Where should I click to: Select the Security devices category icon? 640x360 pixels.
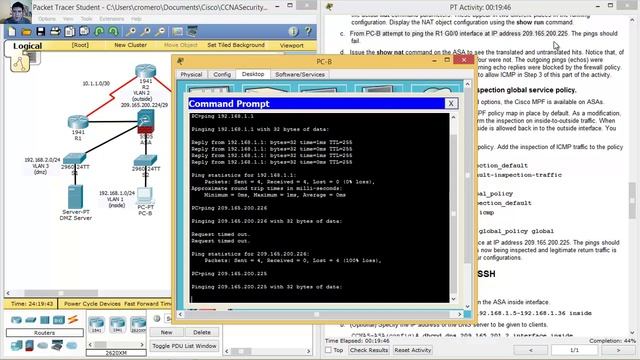29,346
